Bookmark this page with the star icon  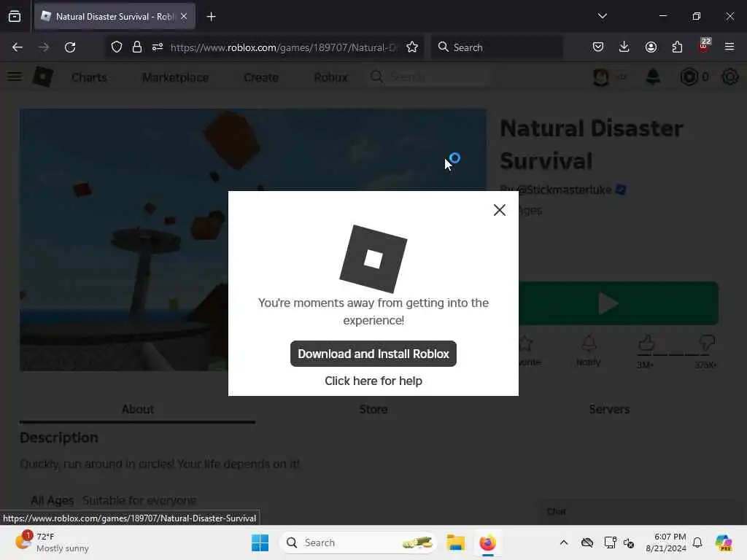pyautogui.click(x=412, y=47)
